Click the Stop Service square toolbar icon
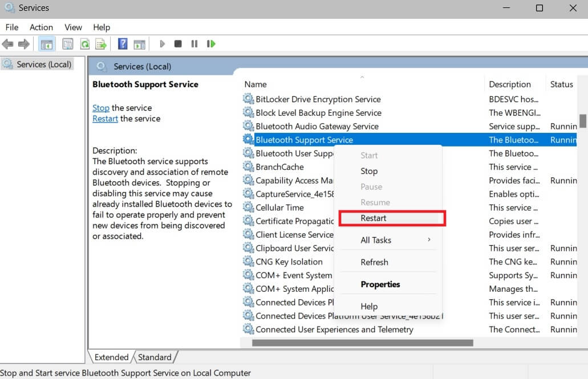Image resolution: width=588 pixels, height=379 pixels. (177, 44)
